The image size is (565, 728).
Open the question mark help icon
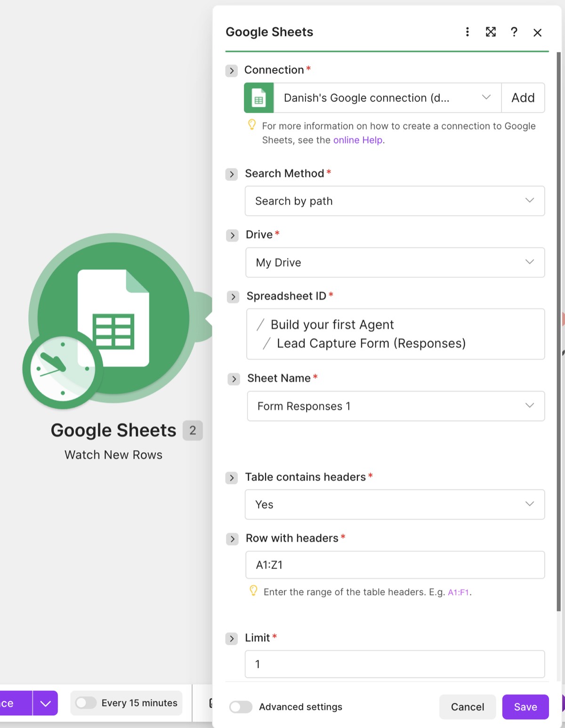(x=514, y=32)
